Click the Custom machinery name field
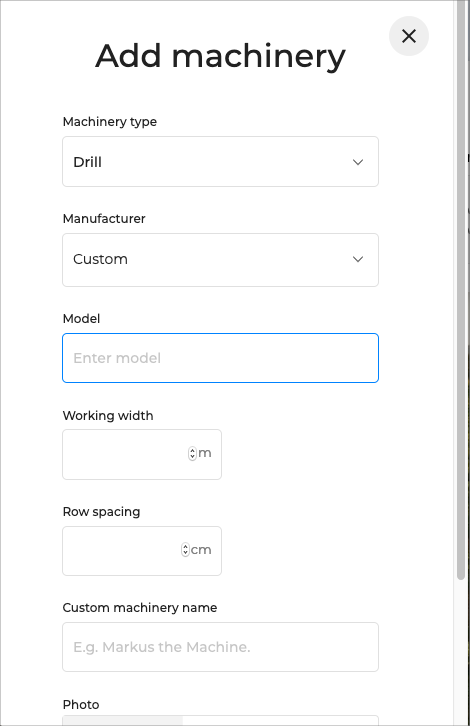Screen dimensions: 470x726 (220, 647)
